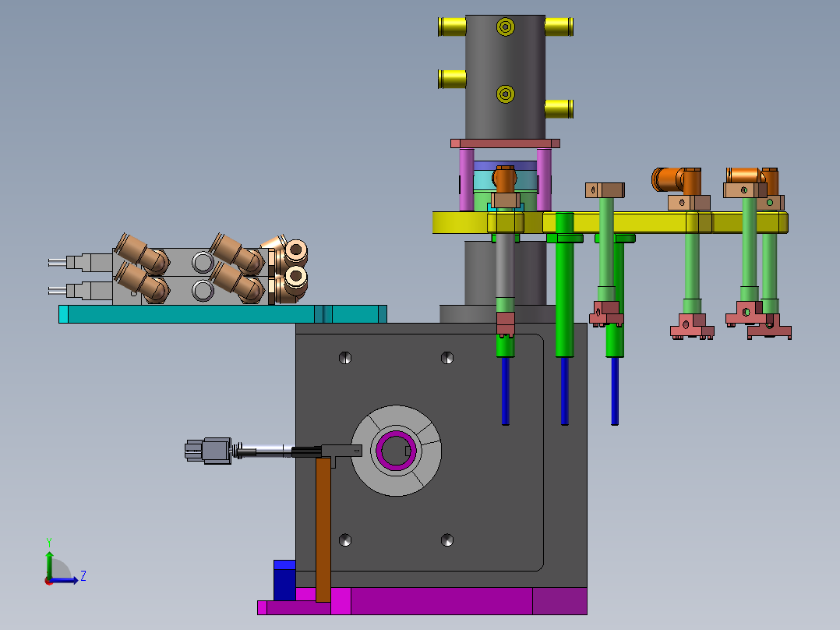
Task: Select the top-left yellow tube fitting on the cylinder
Action: pos(452,27)
